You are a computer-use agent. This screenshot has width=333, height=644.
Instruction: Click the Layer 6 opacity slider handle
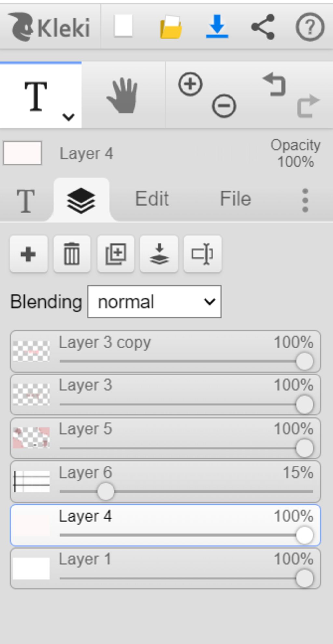[105, 491]
